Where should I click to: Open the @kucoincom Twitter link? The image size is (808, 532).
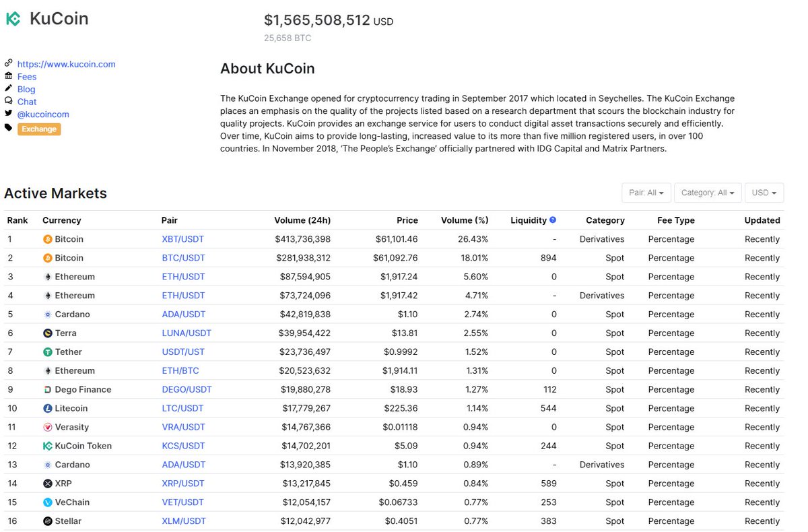coord(43,114)
